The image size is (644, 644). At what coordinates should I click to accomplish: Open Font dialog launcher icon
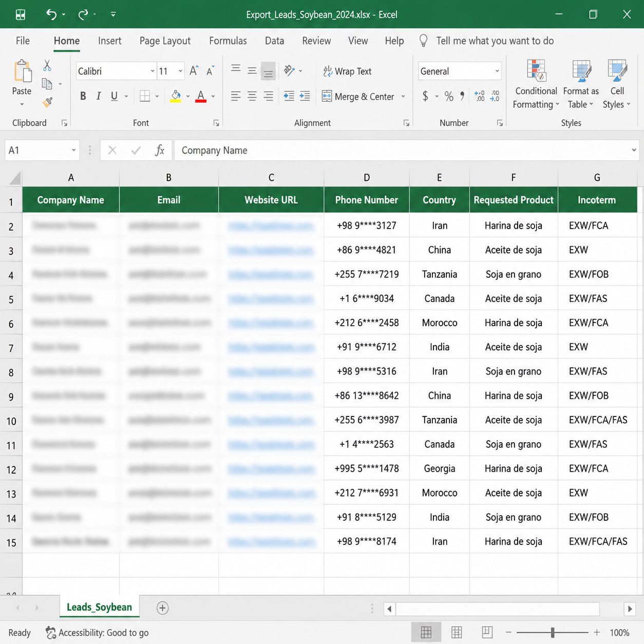[216, 123]
